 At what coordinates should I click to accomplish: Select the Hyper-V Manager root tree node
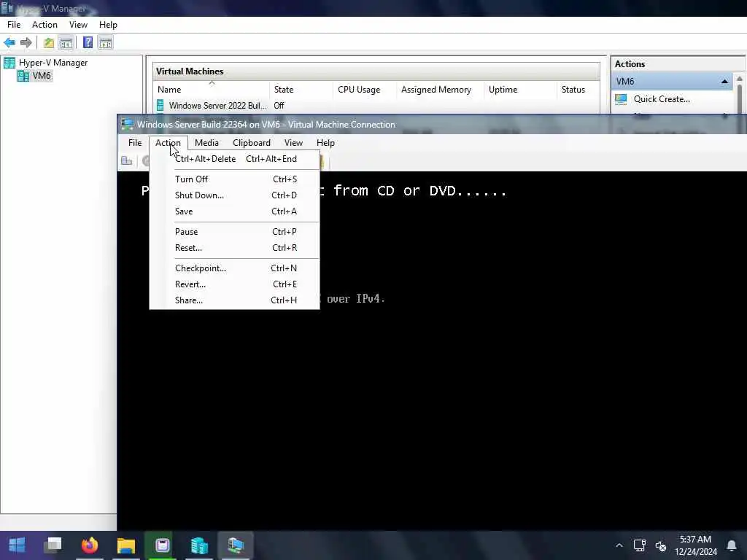coord(53,63)
